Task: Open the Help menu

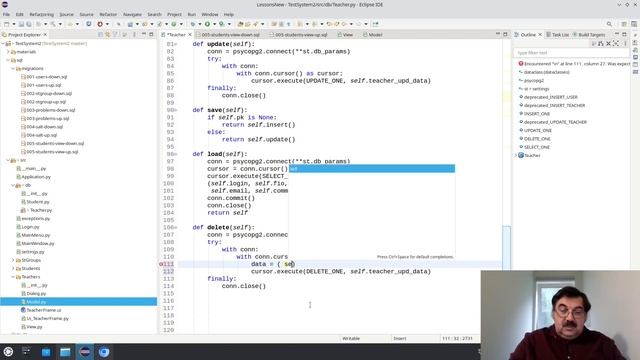Action: point(229,14)
